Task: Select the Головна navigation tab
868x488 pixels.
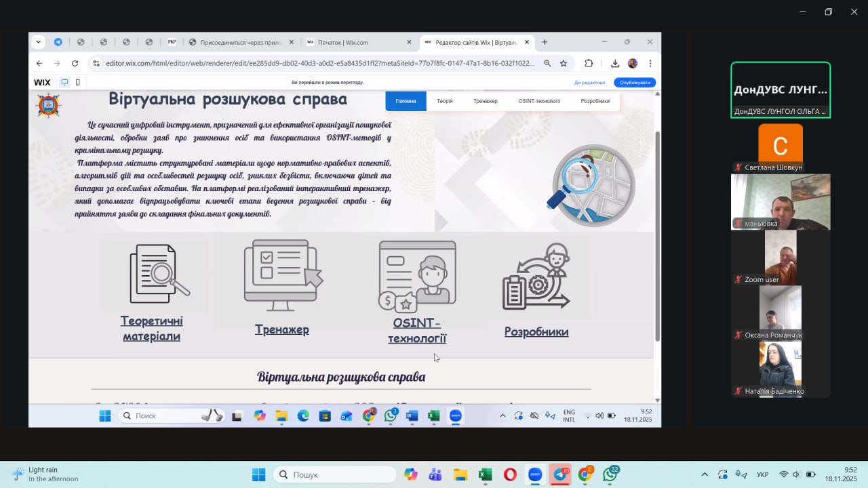Action: click(406, 101)
